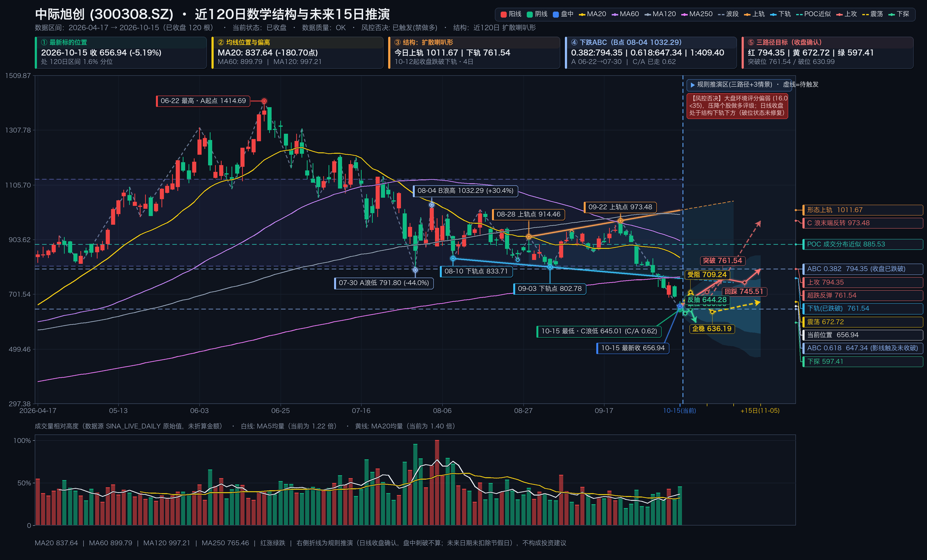This screenshot has width=927, height=560.
Task: Open the 下跌ABC info card
Action: [x=651, y=53]
